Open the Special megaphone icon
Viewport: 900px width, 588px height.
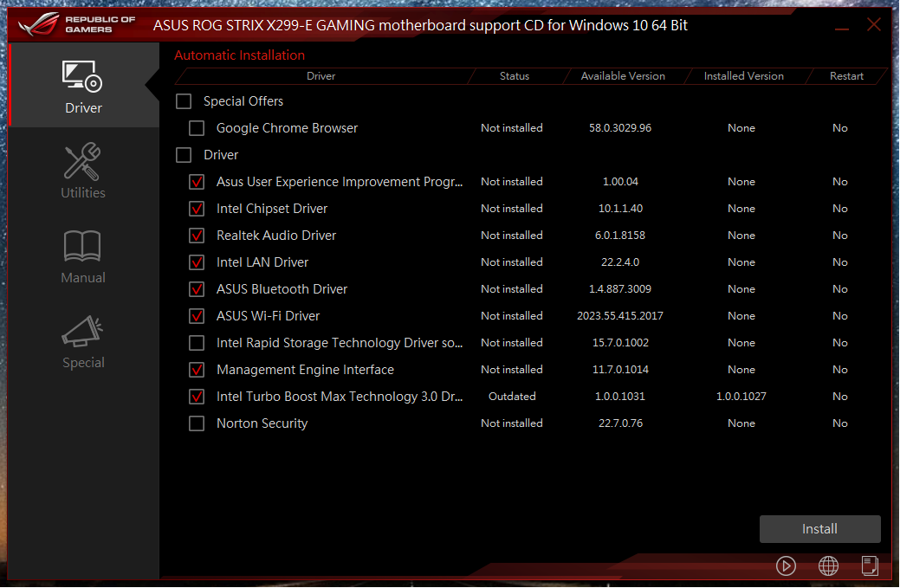[82, 331]
